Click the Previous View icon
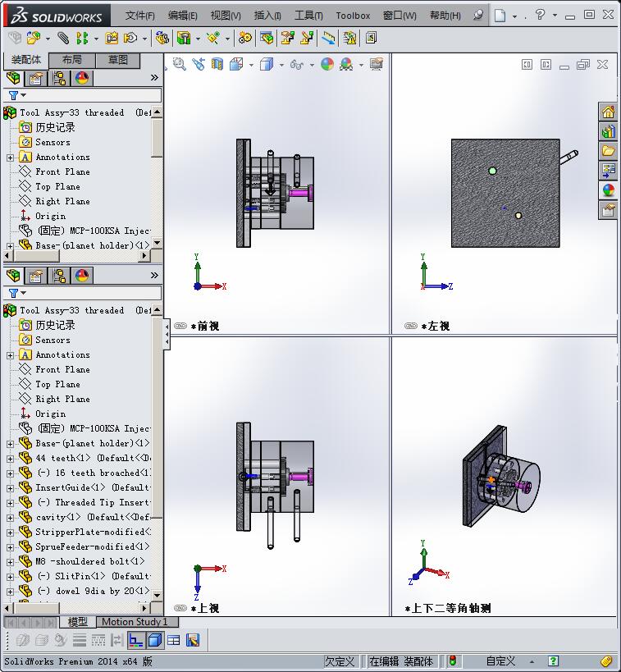The height and width of the screenshot is (672, 621). (x=199, y=64)
